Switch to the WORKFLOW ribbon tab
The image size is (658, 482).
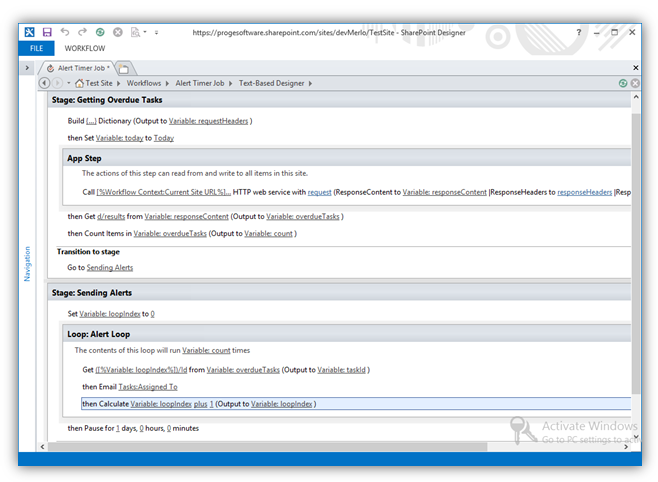click(x=85, y=48)
